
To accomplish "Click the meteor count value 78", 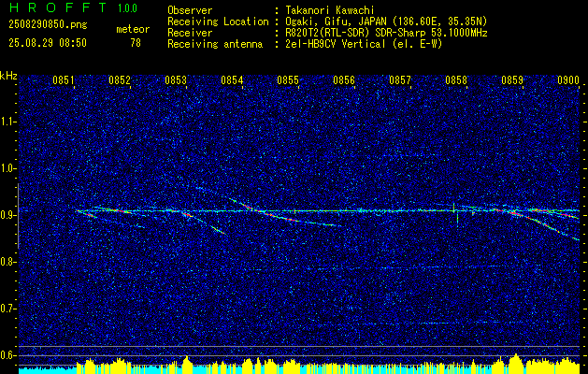I will [x=136, y=43].
